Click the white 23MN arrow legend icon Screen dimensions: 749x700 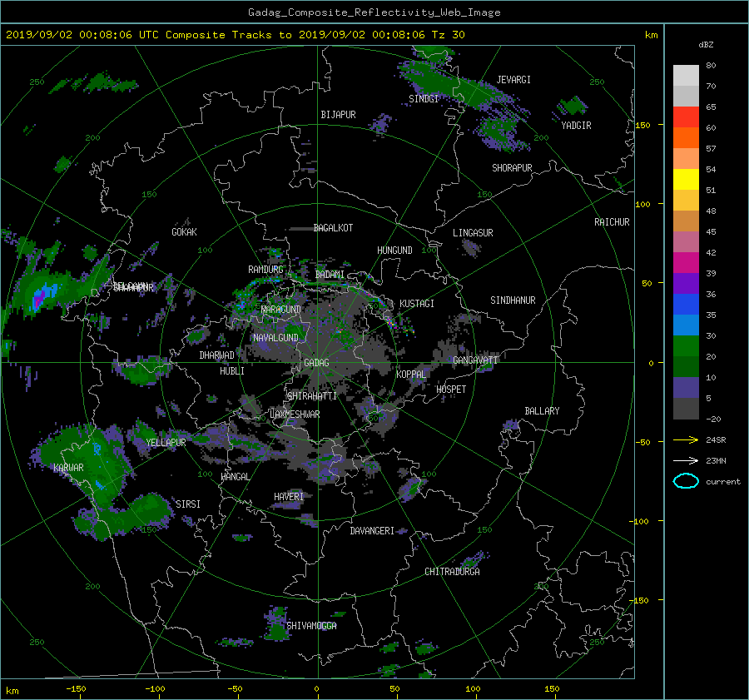[686, 460]
